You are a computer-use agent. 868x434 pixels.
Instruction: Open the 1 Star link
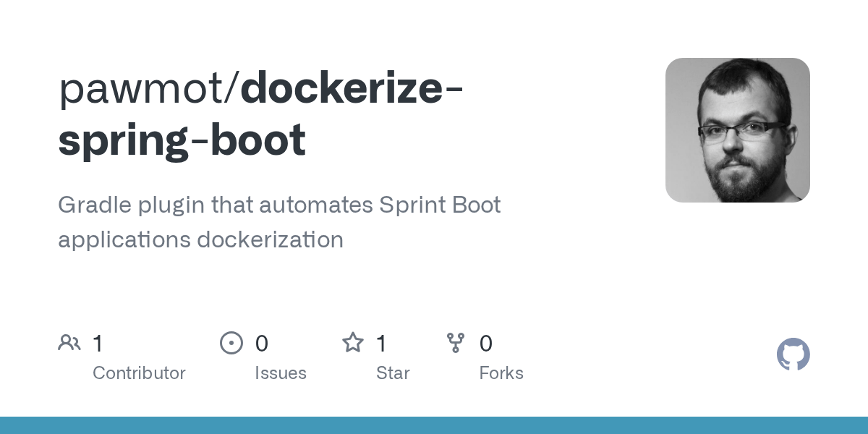[380, 343]
